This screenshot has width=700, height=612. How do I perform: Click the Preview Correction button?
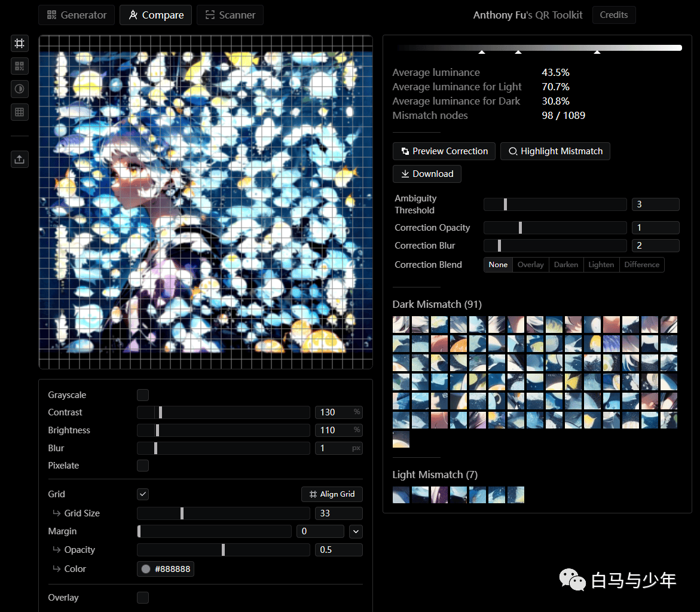(444, 151)
